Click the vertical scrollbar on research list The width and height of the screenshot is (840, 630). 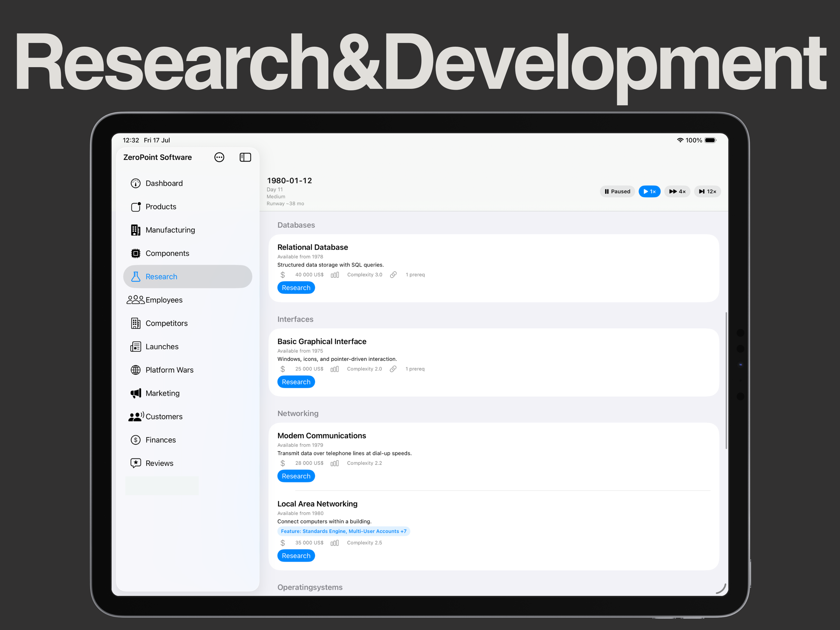pos(726,381)
